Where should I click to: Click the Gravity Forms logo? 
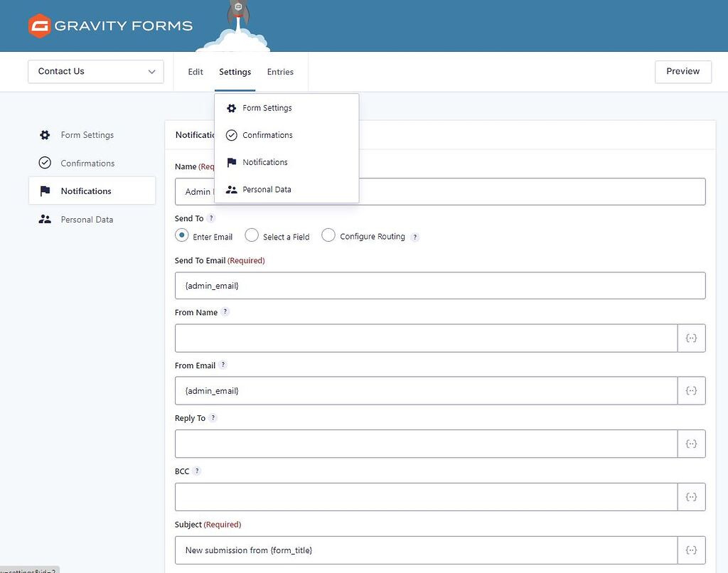click(110, 25)
